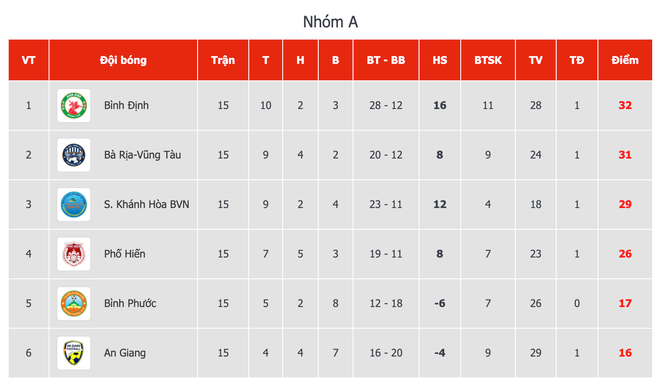Viewport: 660px width, 390px height.
Task: Click the Phố Hiến team name
Action: [x=125, y=254]
